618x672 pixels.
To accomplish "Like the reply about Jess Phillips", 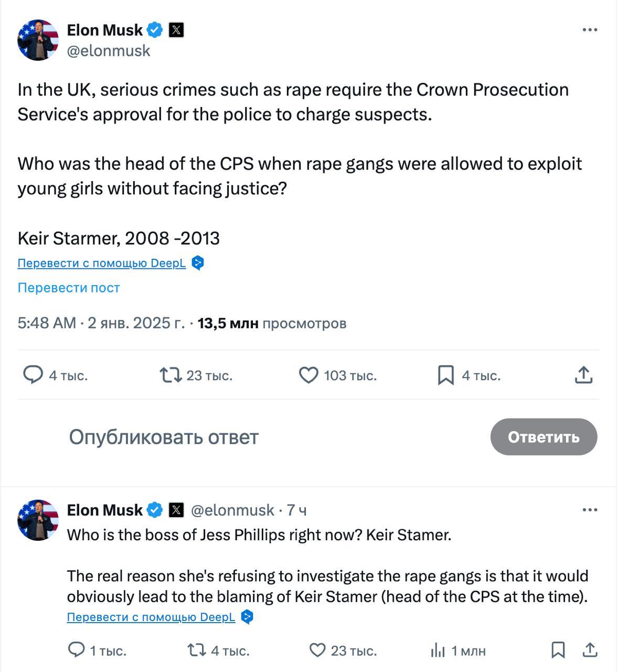I will (x=317, y=650).
